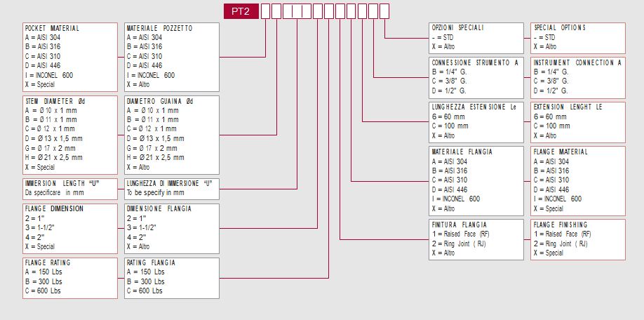Click the LUNGHEZZA ESTENSIONE Le heading
The image size is (644, 320).
click(x=474, y=107)
